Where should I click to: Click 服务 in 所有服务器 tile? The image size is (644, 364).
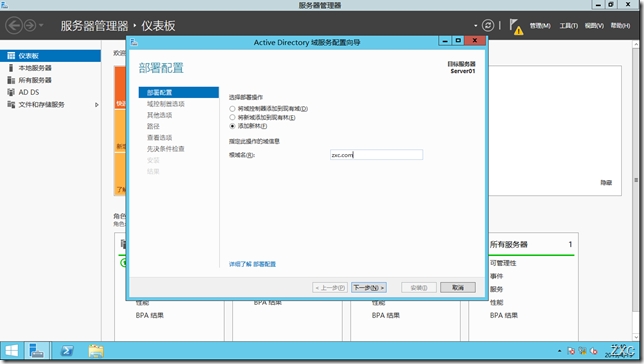click(x=496, y=289)
